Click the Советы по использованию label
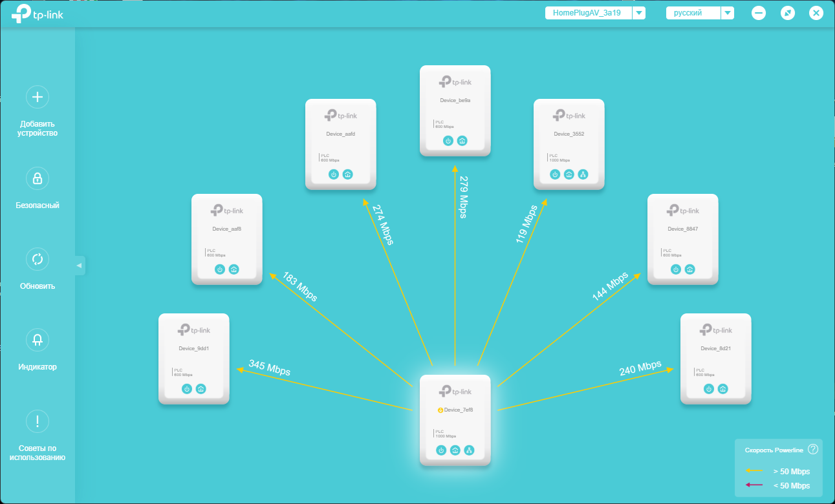This screenshot has width=835, height=504. (x=38, y=453)
